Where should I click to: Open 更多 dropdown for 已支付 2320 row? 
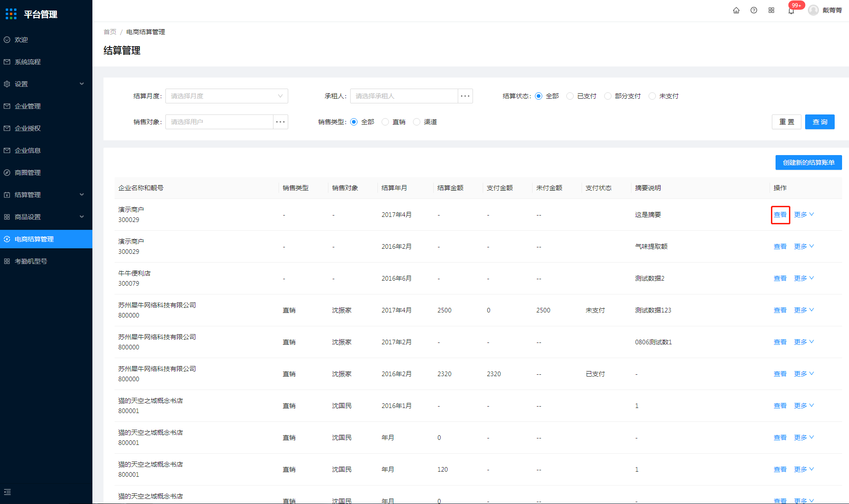[x=804, y=374]
